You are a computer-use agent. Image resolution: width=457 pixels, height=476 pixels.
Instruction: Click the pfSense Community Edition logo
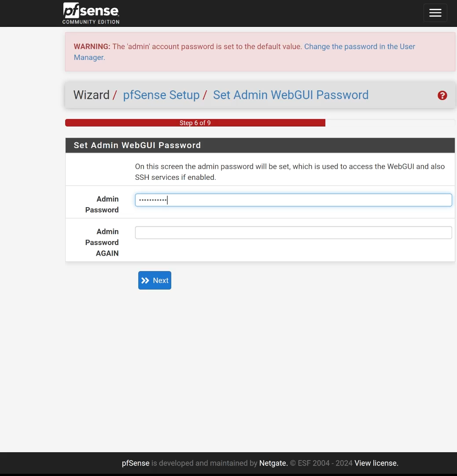(x=91, y=13)
